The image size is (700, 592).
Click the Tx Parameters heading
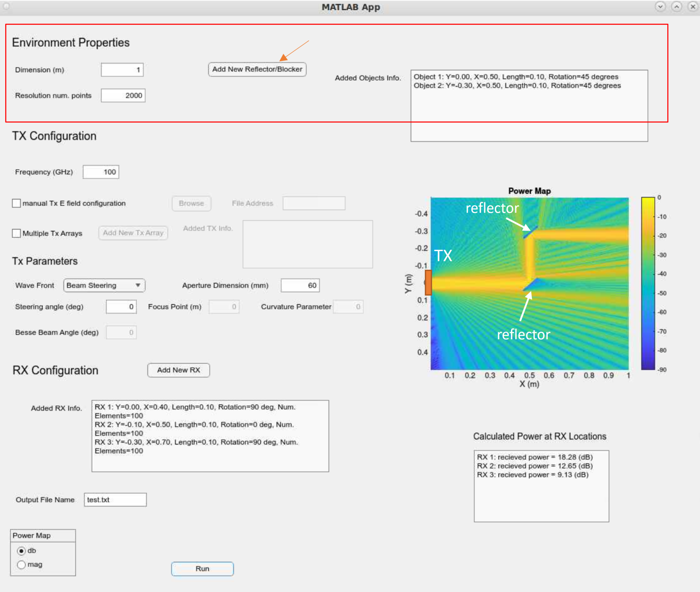[x=45, y=261]
